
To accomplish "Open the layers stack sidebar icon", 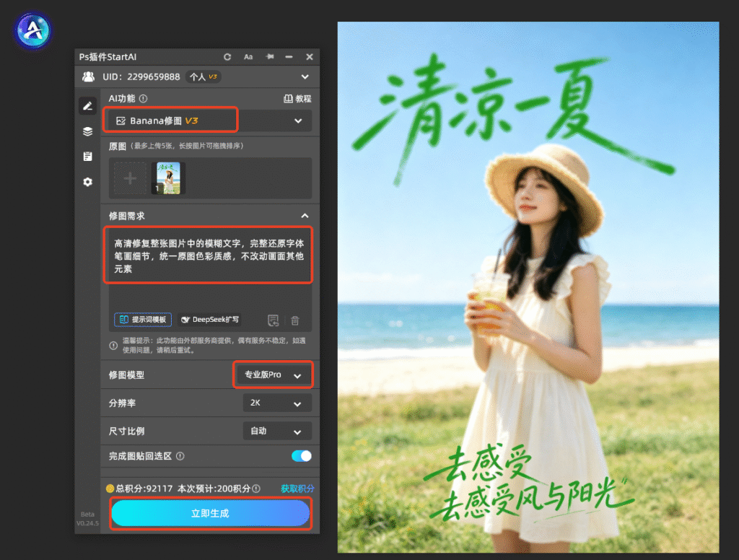I will (x=87, y=131).
